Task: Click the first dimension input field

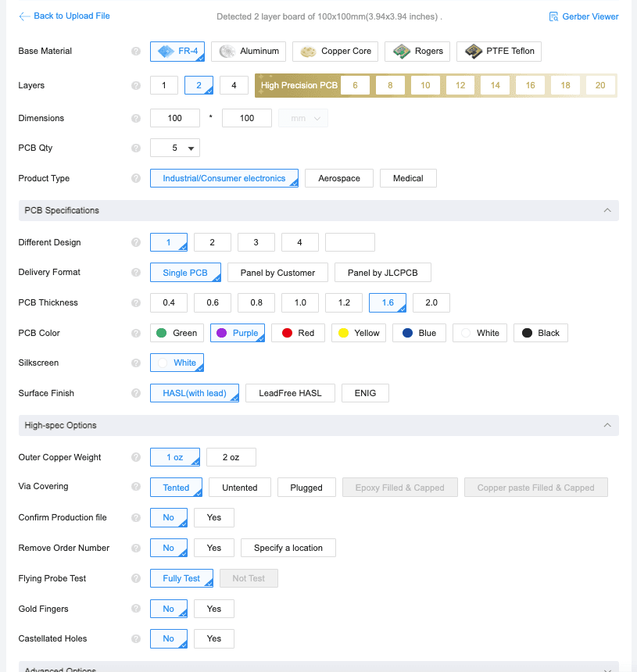Action: tap(175, 118)
